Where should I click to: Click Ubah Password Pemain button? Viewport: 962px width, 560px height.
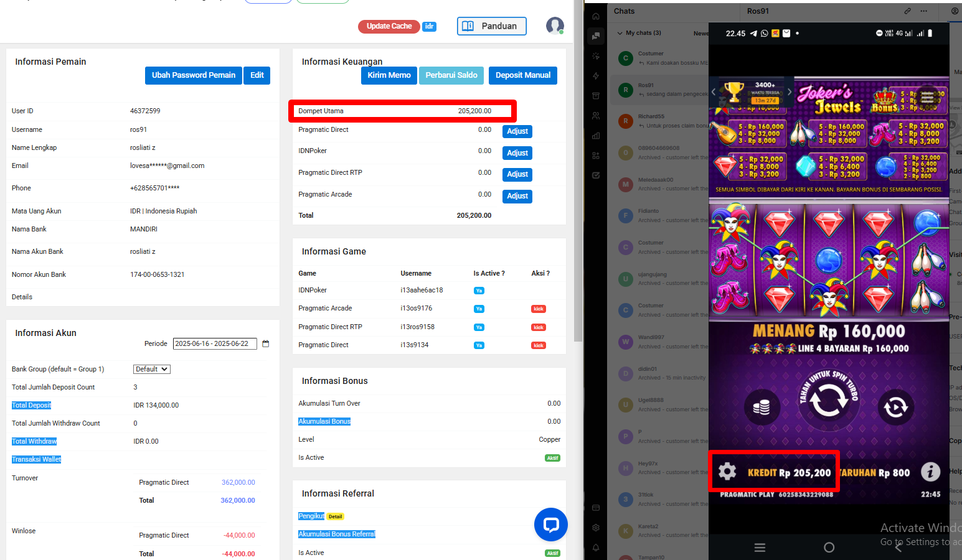tap(194, 75)
